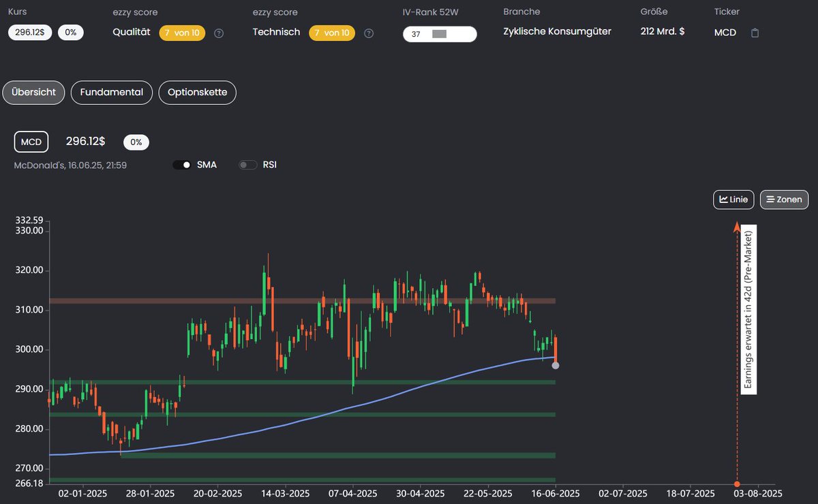This screenshot has height=504, width=818.
Task: Click the green support zone near 273
Action: [x=338, y=456]
